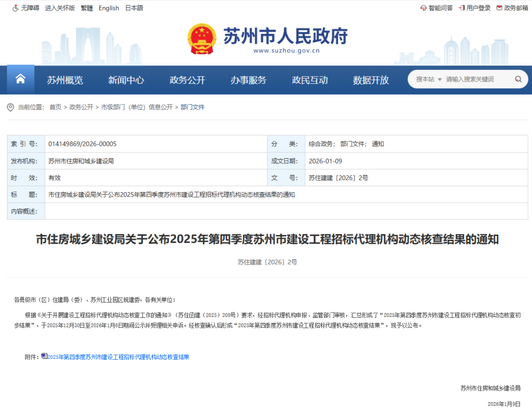
Task: Click 首页 in the breadcrumb
Action: point(55,107)
